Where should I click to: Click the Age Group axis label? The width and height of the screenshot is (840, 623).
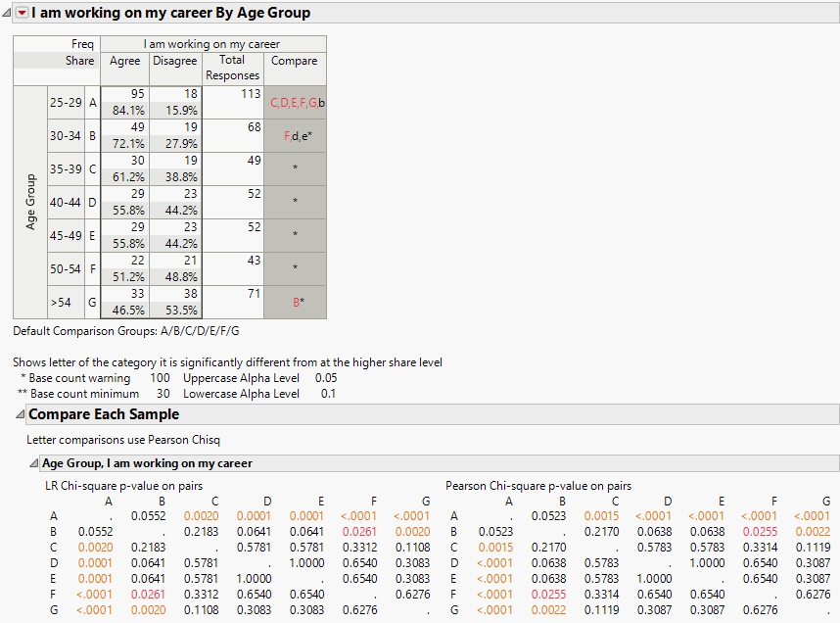[x=30, y=201]
